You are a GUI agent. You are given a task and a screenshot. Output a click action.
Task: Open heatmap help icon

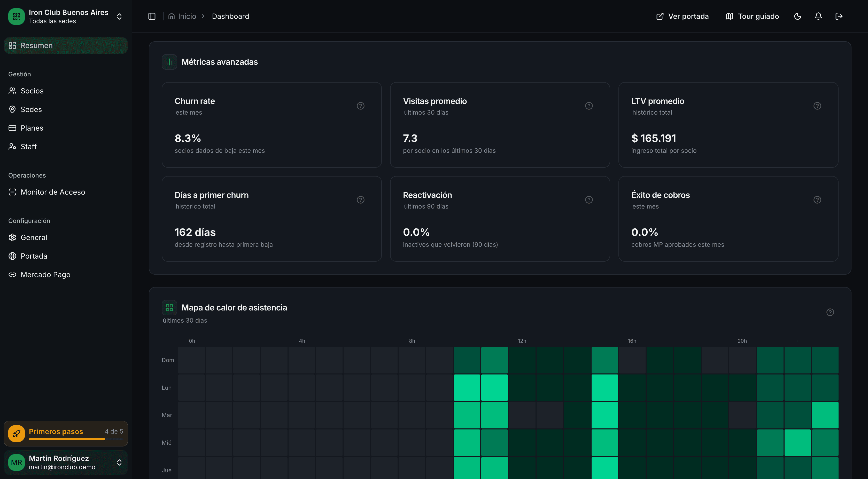coord(830,312)
